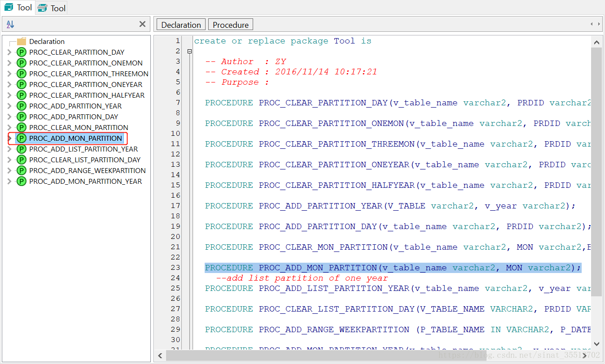Image resolution: width=605 pixels, height=364 pixels.
Task: Select PROC_ADD_MON_PARTITION_YEAR label in the tree
Action: 85,181
